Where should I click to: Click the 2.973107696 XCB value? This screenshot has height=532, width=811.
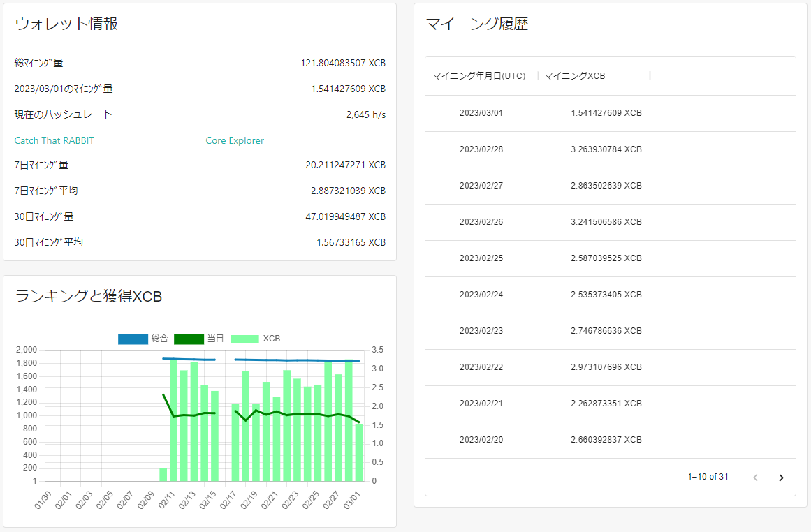pyautogui.click(x=606, y=367)
